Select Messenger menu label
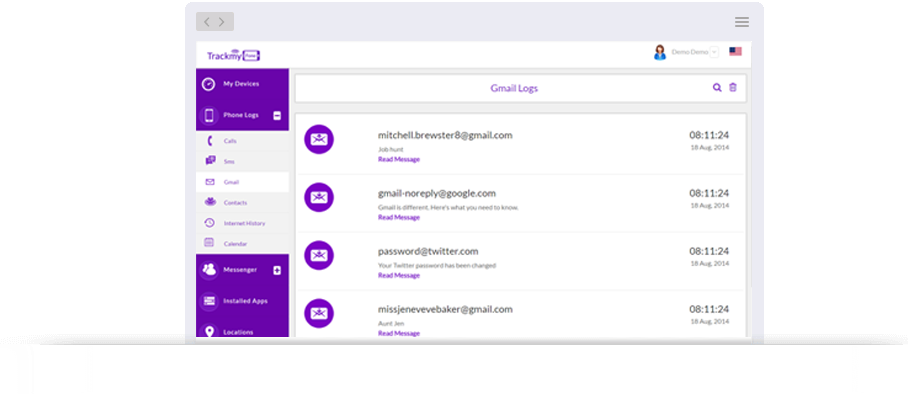This screenshot has width=908, height=395. 240,270
